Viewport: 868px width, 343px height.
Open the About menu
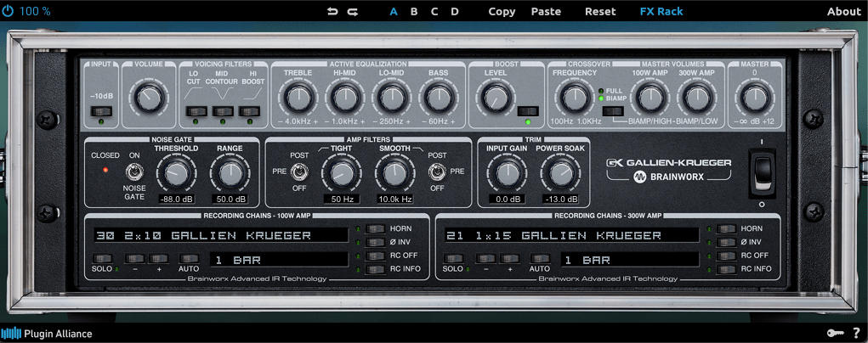click(x=843, y=11)
